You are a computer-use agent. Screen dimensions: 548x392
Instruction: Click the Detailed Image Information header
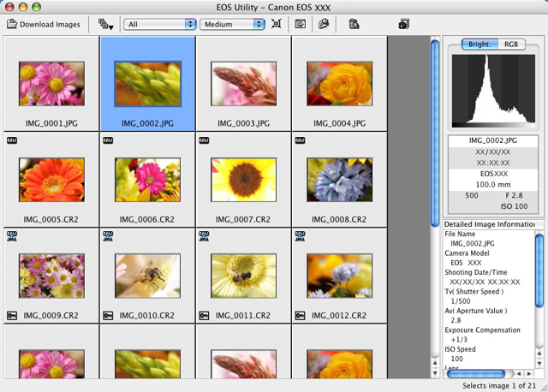tap(490, 224)
